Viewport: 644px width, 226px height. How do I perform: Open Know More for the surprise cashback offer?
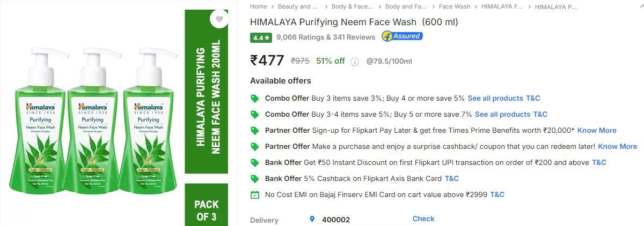(617, 146)
